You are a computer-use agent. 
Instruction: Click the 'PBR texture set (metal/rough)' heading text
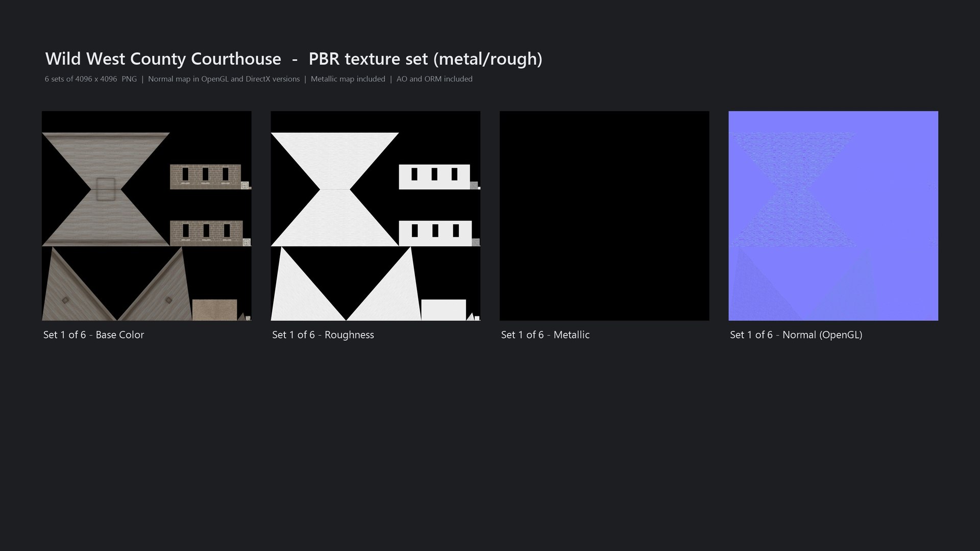[x=425, y=59]
